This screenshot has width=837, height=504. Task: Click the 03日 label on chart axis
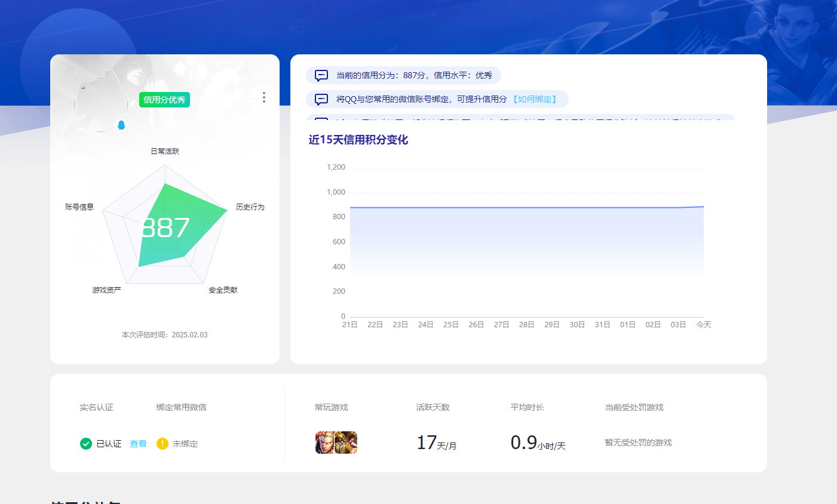[678, 325]
